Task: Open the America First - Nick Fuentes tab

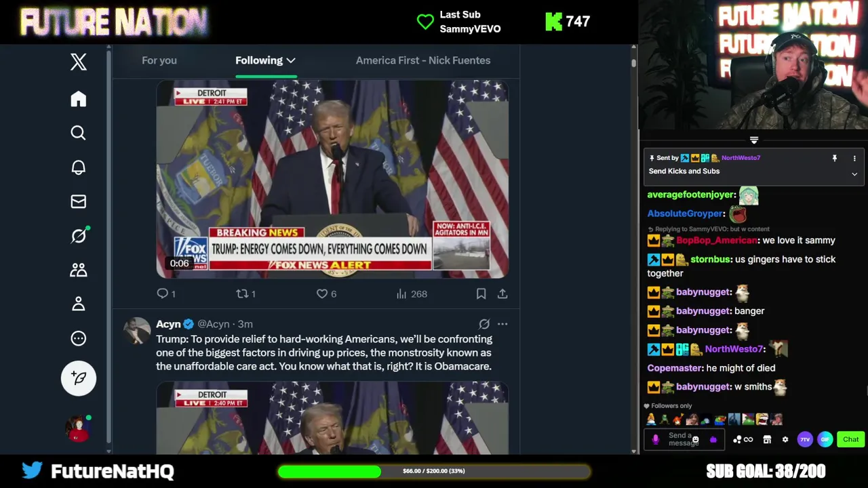Action: pos(423,60)
